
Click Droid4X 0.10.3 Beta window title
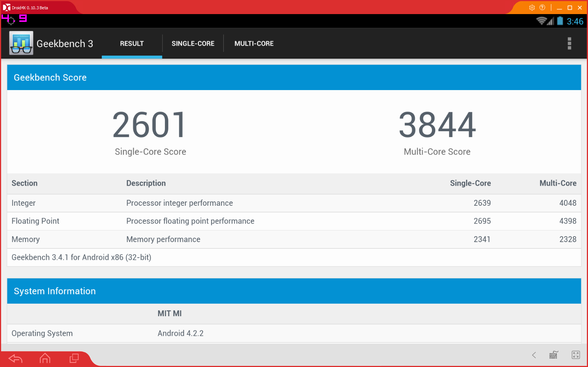click(x=30, y=8)
